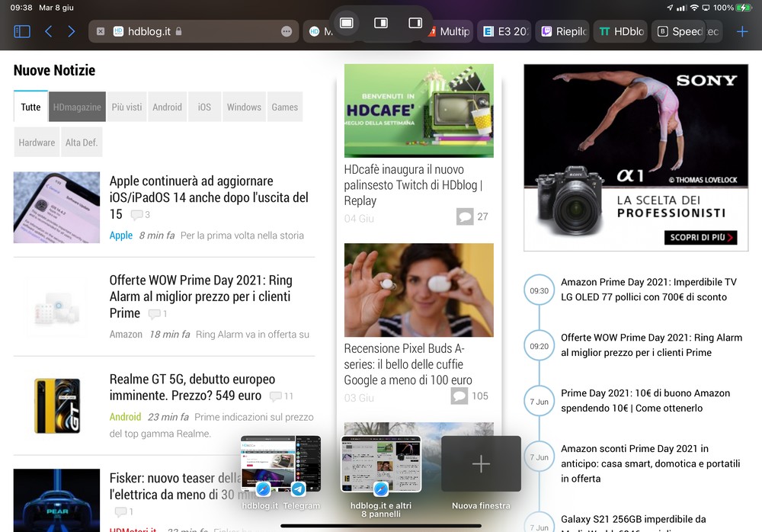Click the green Android category link
Screen dimensions: 762x532
[x=126, y=417]
